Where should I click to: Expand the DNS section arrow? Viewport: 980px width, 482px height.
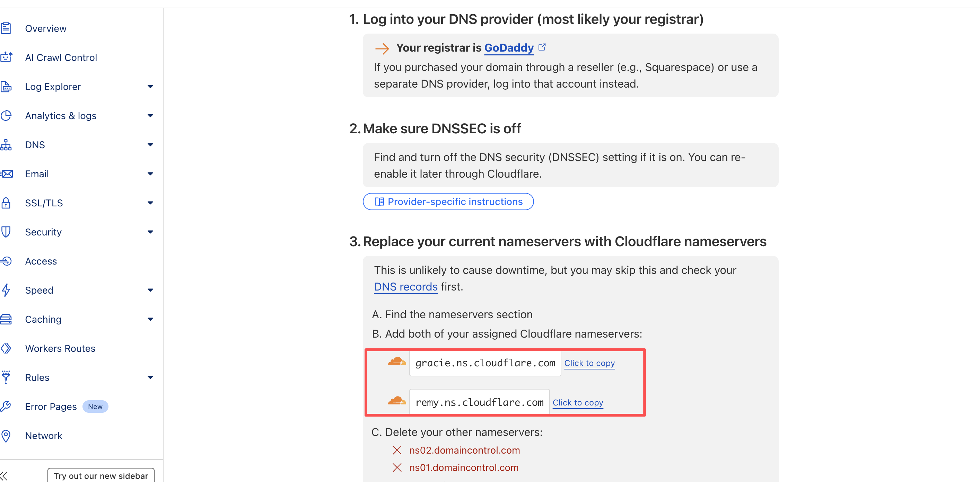(x=150, y=145)
